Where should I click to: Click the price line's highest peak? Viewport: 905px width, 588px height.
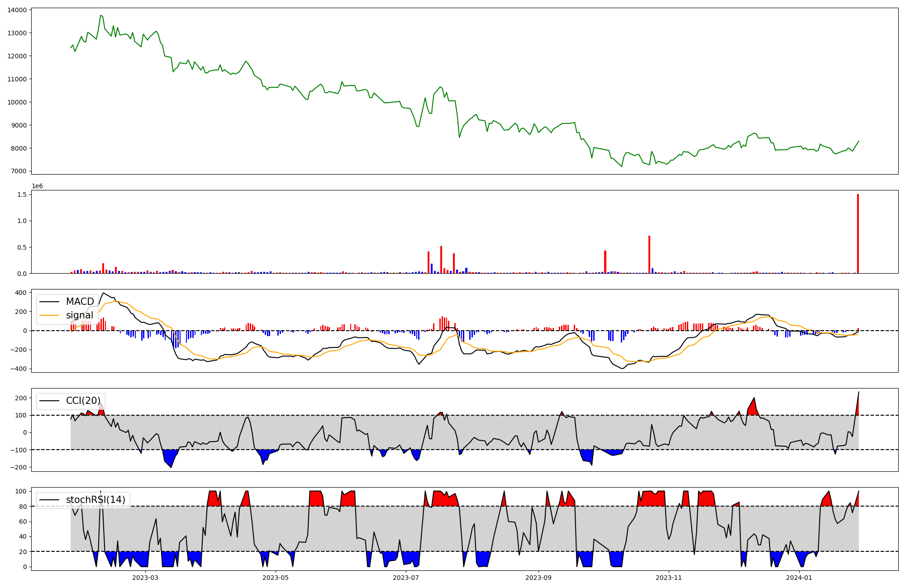100,15
